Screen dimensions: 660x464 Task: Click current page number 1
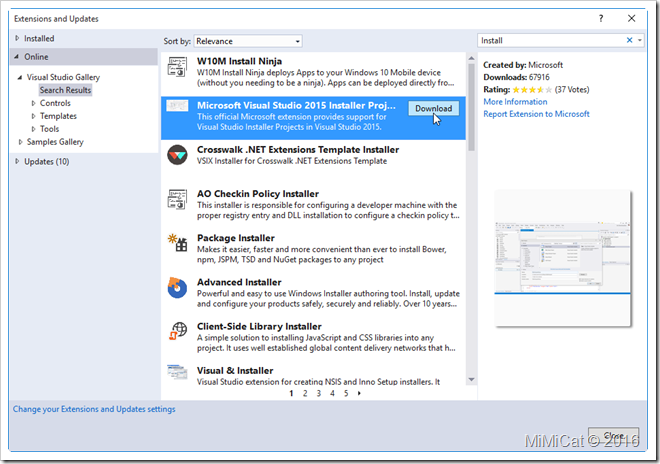(291, 393)
